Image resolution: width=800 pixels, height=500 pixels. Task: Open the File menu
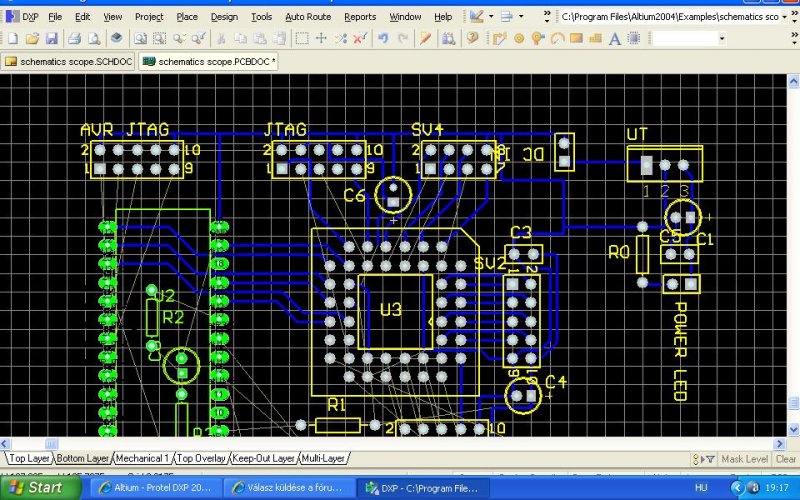point(55,17)
